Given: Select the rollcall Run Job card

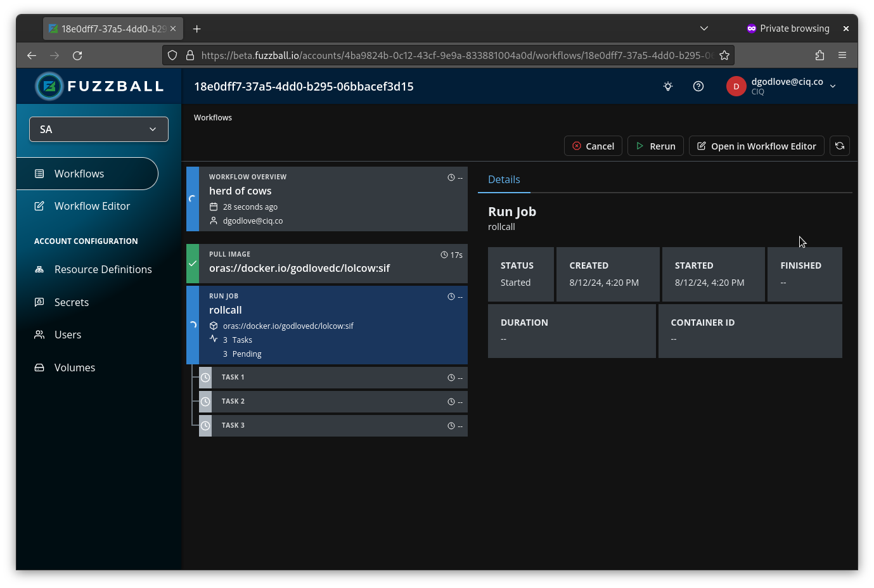Looking at the screenshot, I should (x=327, y=325).
